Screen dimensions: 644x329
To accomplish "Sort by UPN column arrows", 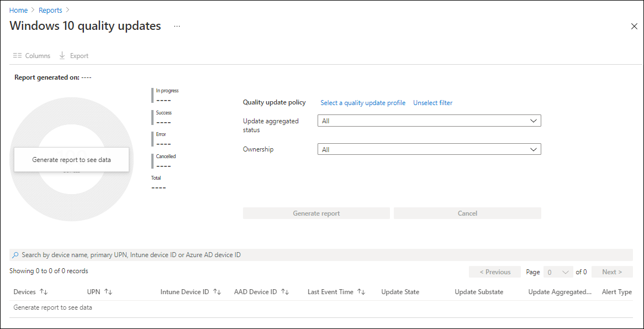I will [x=108, y=292].
